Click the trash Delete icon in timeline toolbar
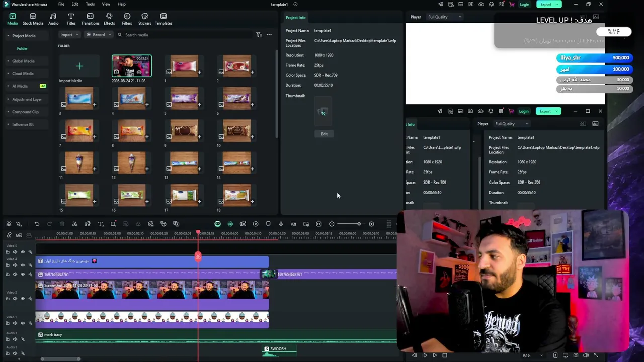The height and width of the screenshot is (362, 644). click(x=62, y=224)
